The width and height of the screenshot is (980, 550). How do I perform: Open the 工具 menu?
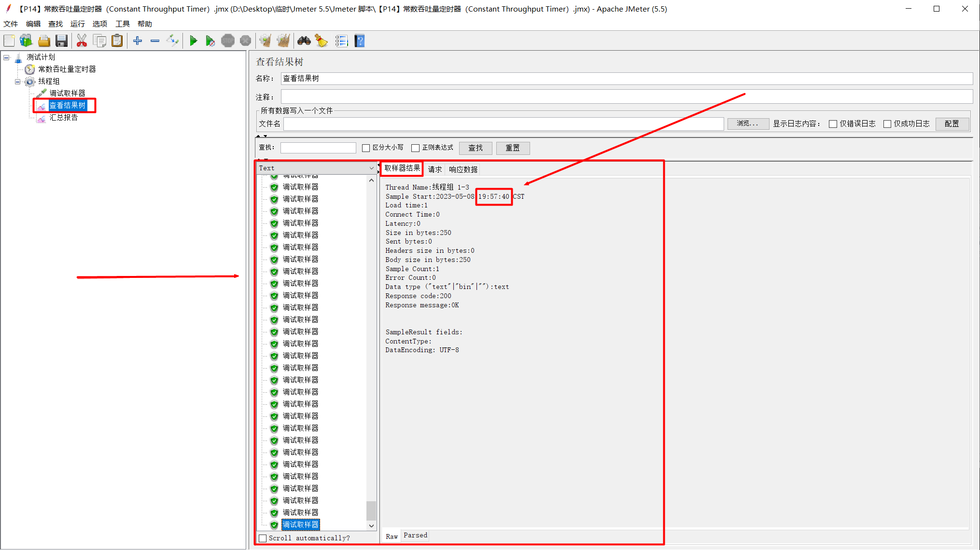tap(123, 24)
